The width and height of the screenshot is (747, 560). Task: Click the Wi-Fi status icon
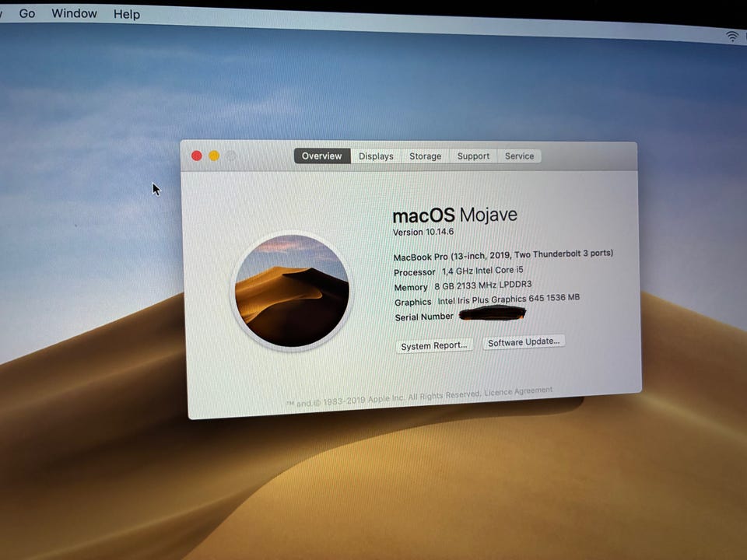732,37
